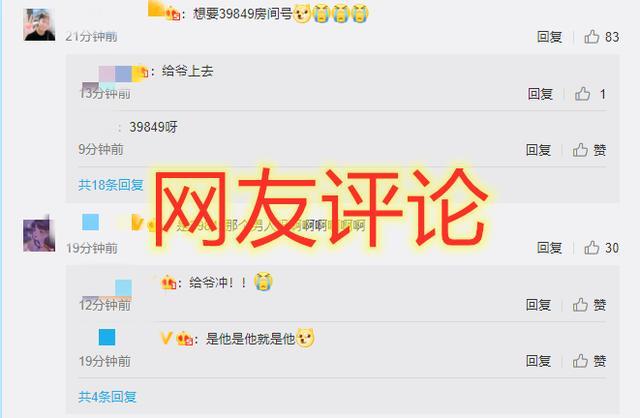Click the crying emoji after 给爷冲

(x=263, y=282)
